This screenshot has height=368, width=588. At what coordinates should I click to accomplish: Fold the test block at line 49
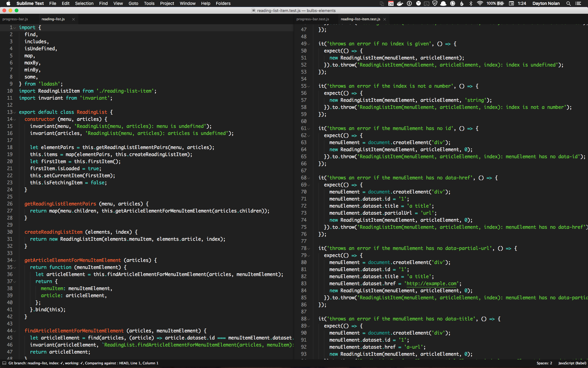[308, 44]
